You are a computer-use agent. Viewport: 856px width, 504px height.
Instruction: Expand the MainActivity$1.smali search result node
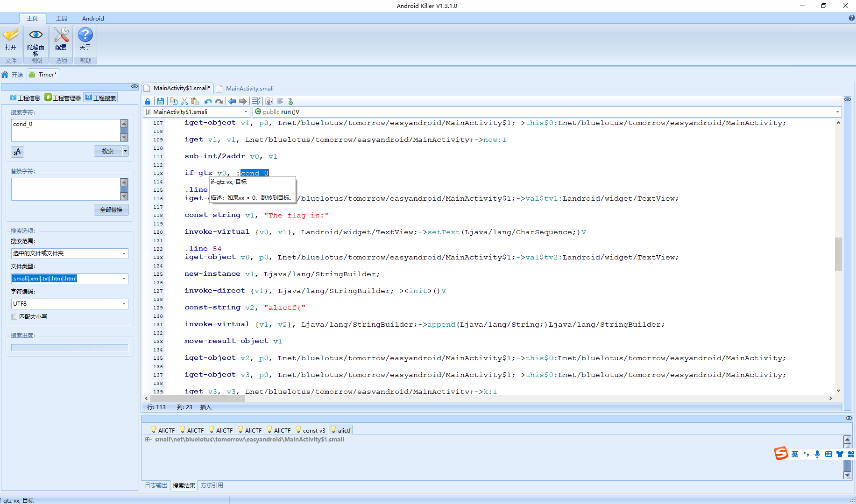(x=148, y=440)
